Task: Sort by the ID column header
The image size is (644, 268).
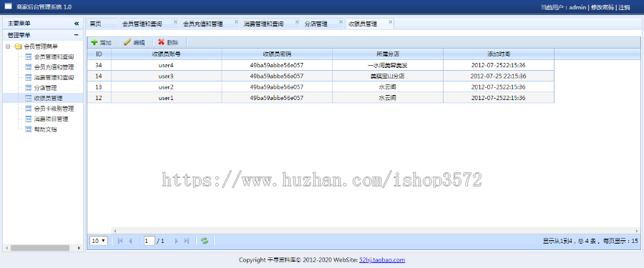Action: tap(99, 54)
